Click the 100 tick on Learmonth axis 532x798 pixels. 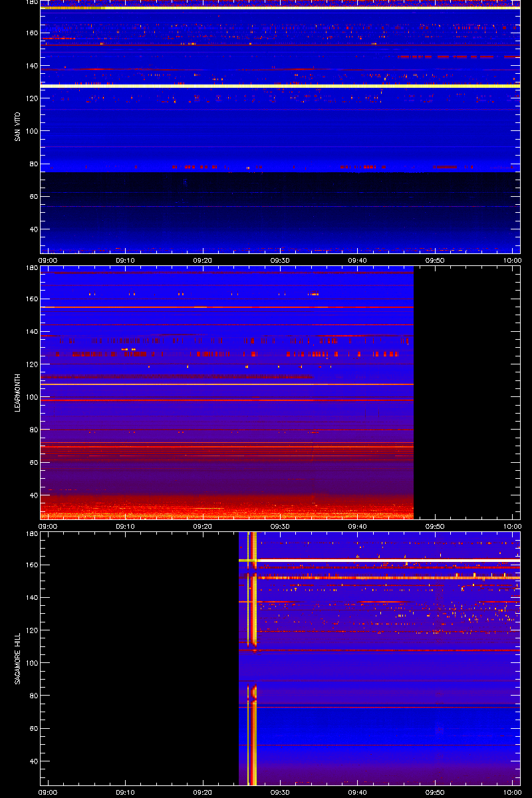pyautogui.click(x=31, y=397)
